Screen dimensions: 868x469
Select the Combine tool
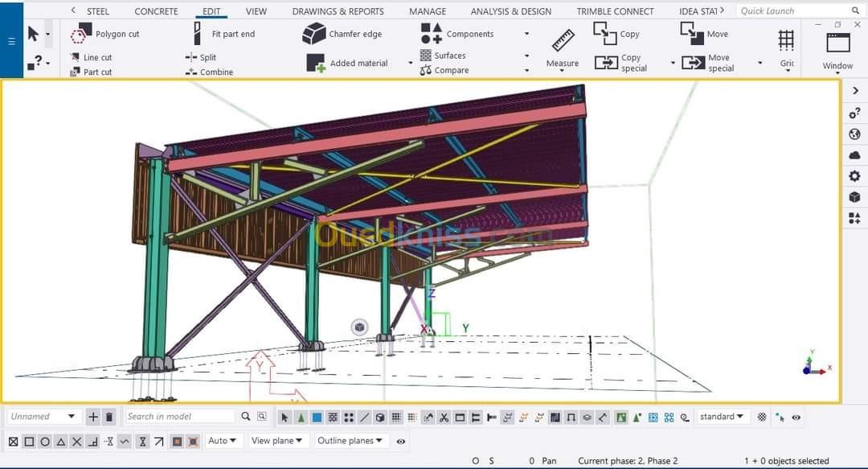[x=209, y=72]
